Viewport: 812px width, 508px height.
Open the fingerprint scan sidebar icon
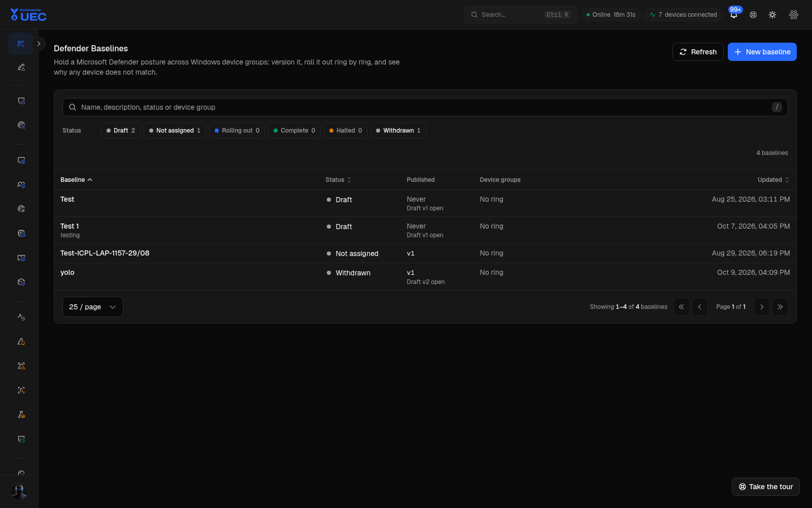click(x=21, y=125)
